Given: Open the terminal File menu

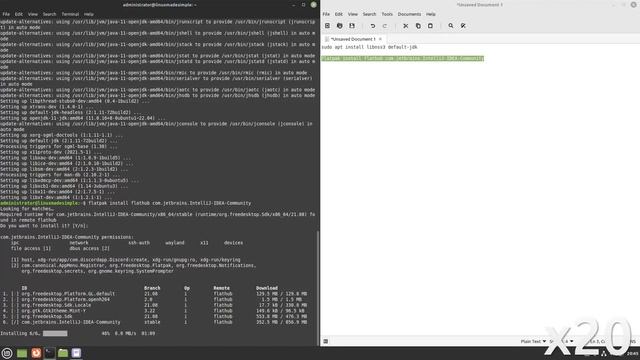Looking at the screenshot, I should point(6,14).
